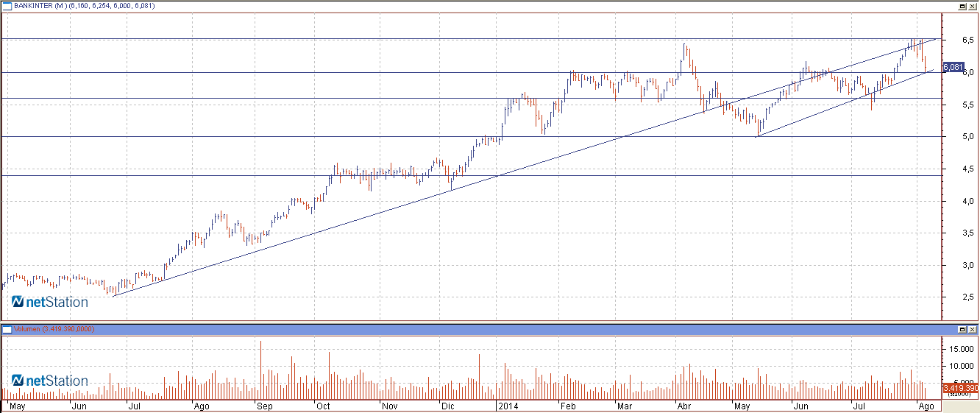Click the netStation logo in price chart
980x413 pixels.
pos(49,302)
